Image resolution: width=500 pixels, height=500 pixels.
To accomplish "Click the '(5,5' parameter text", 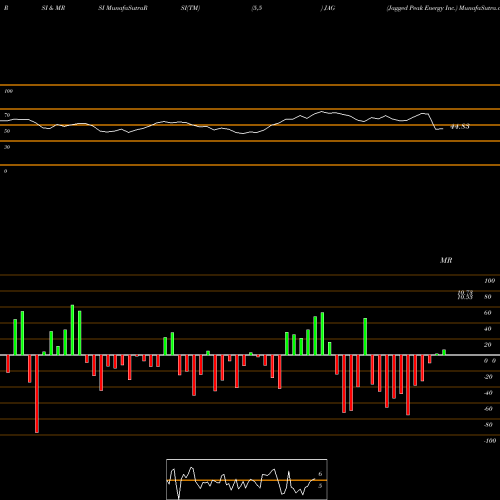I will tap(257, 8).
